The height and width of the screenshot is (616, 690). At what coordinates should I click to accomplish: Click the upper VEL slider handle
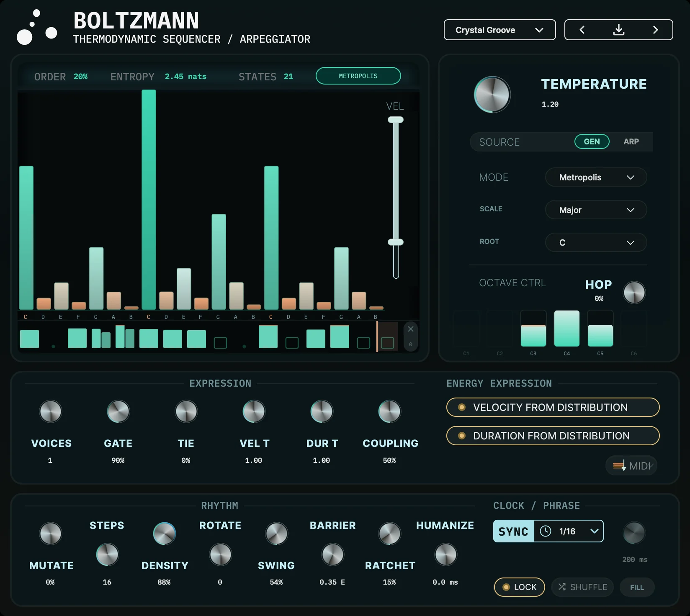tap(395, 120)
